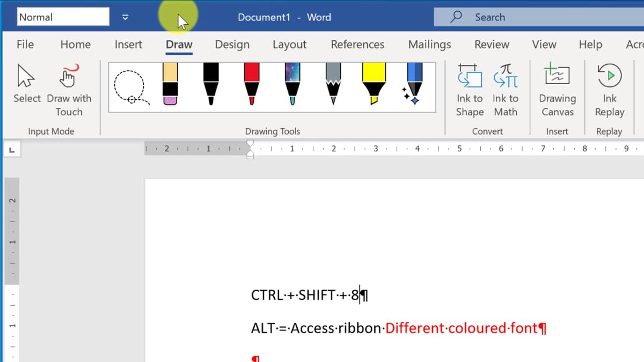Image resolution: width=644 pixels, height=362 pixels.
Task: Pick the black pen
Action: tap(211, 84)
